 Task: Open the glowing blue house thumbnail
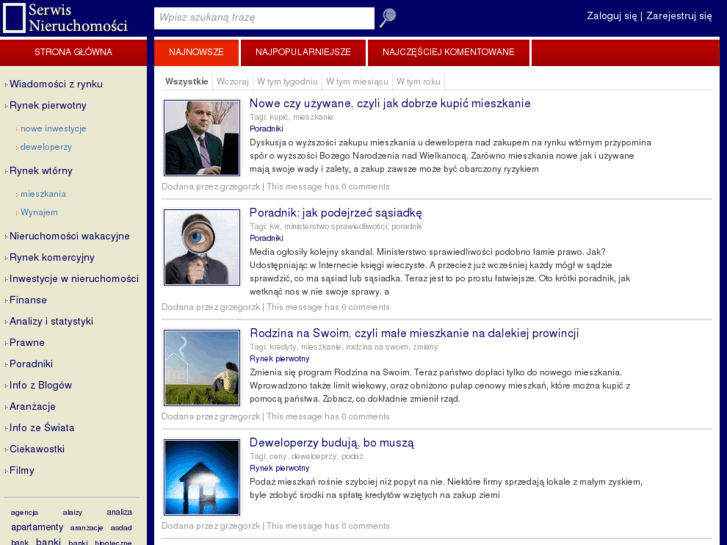coord(202,477)
